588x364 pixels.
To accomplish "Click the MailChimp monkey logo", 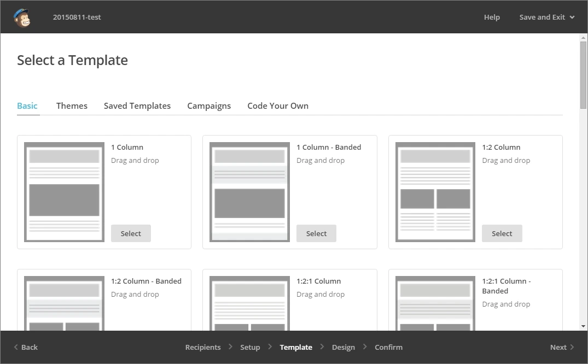I will 22,17.
